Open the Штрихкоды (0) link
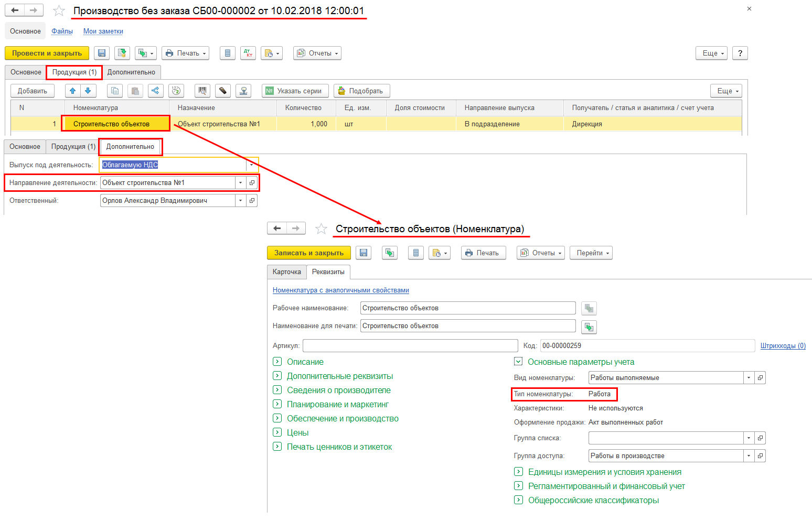 click(x=783, y=346)
